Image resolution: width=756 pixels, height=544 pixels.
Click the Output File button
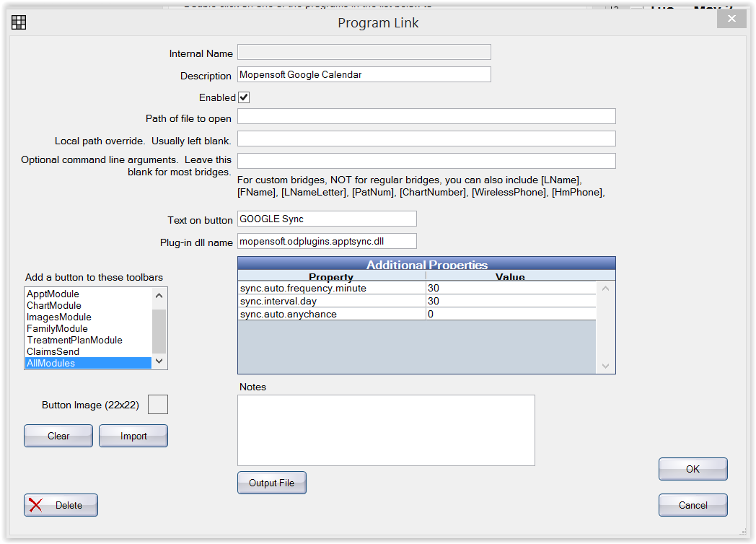pos(272,483)
